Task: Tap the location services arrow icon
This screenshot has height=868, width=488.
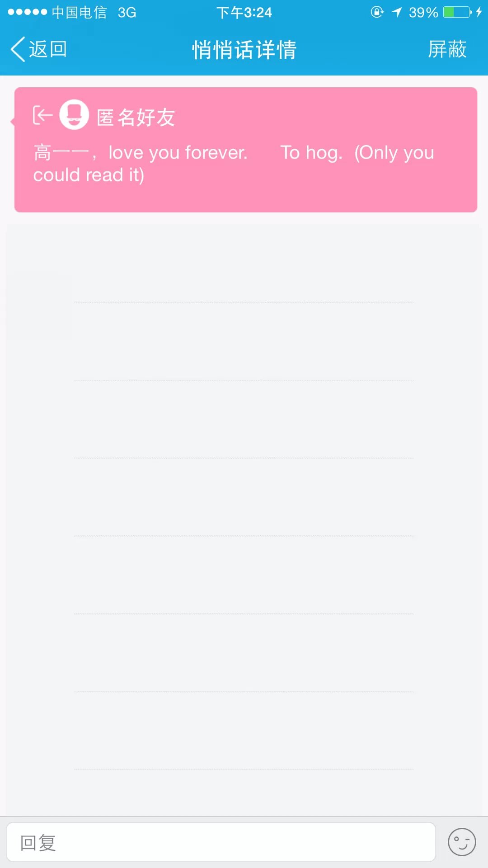Action: point(397,12)
